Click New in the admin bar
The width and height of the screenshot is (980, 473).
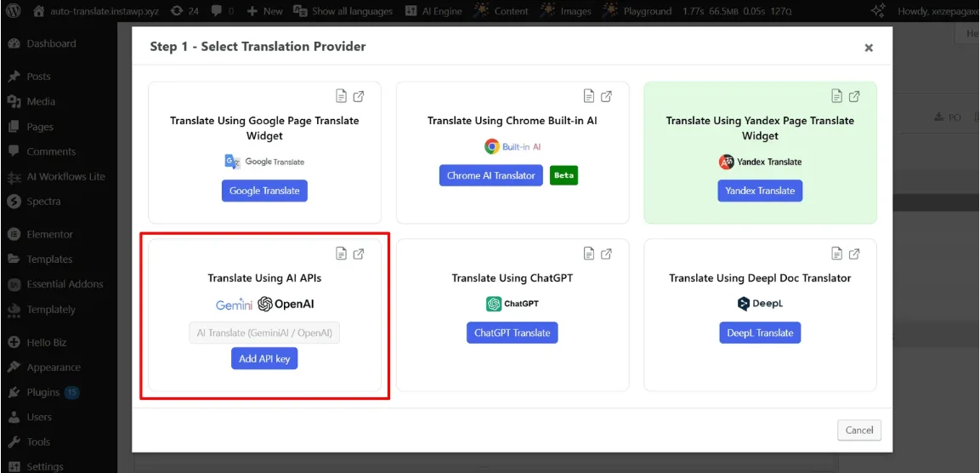(264, 11)
